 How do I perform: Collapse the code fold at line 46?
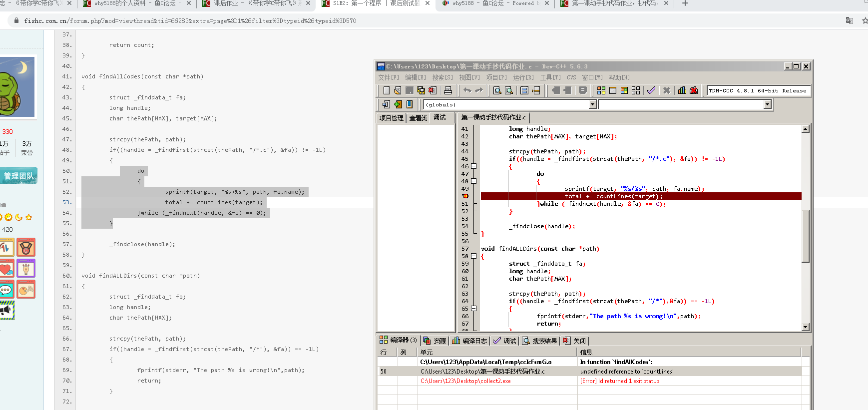(474, 166)
